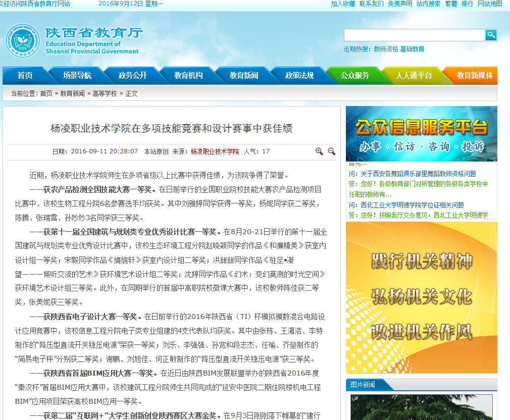Viewport: 510px width, 420px height.
Task: Open the 政务公开 navigation tab
Action: tap(133, 76)
